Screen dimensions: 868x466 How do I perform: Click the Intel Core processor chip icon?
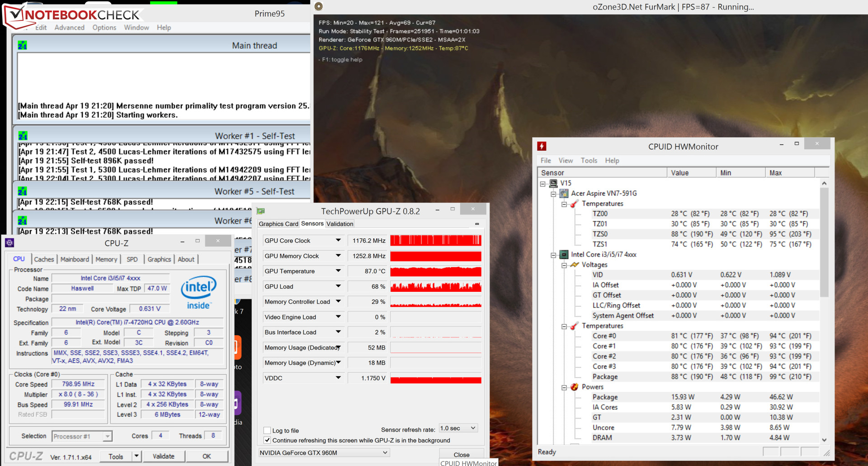click(564, 254)
